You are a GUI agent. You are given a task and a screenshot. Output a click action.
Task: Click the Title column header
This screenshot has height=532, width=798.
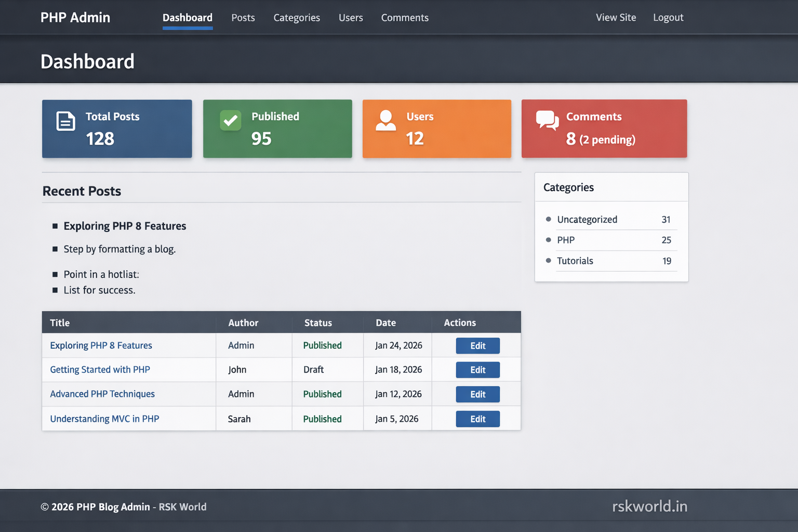(x=60, y=322)
